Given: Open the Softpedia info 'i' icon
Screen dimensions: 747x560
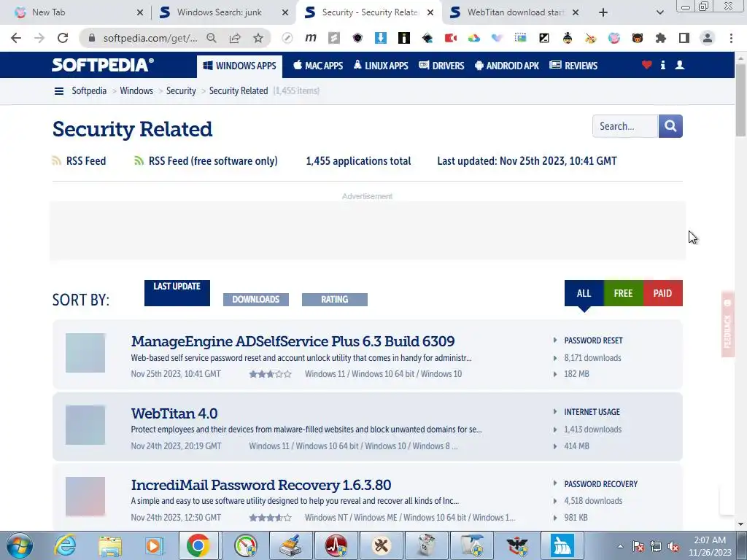Looking at the screenshot, I should 662,65.
